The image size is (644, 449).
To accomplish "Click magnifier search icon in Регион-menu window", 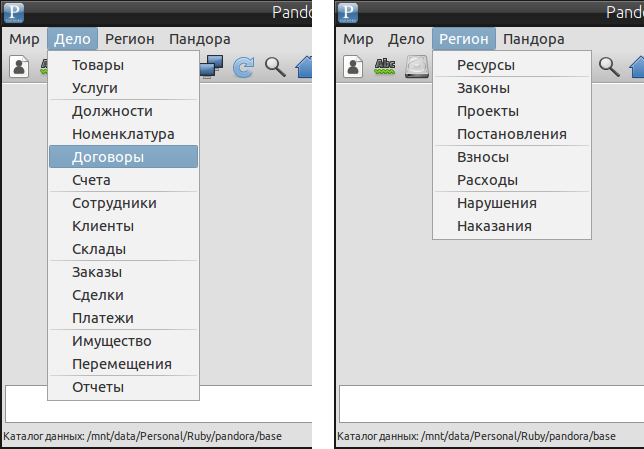I will click(x=609, y=67).
